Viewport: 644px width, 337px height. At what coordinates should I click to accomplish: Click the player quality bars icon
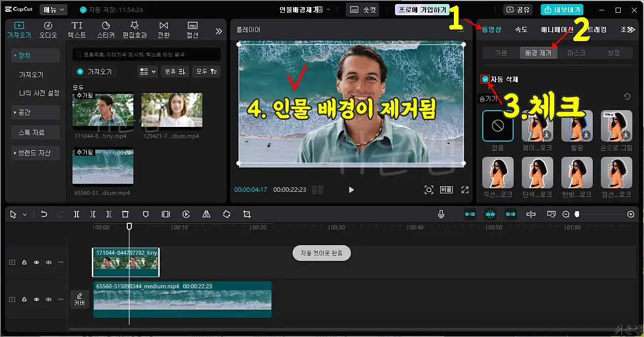[x=318, y=190]
